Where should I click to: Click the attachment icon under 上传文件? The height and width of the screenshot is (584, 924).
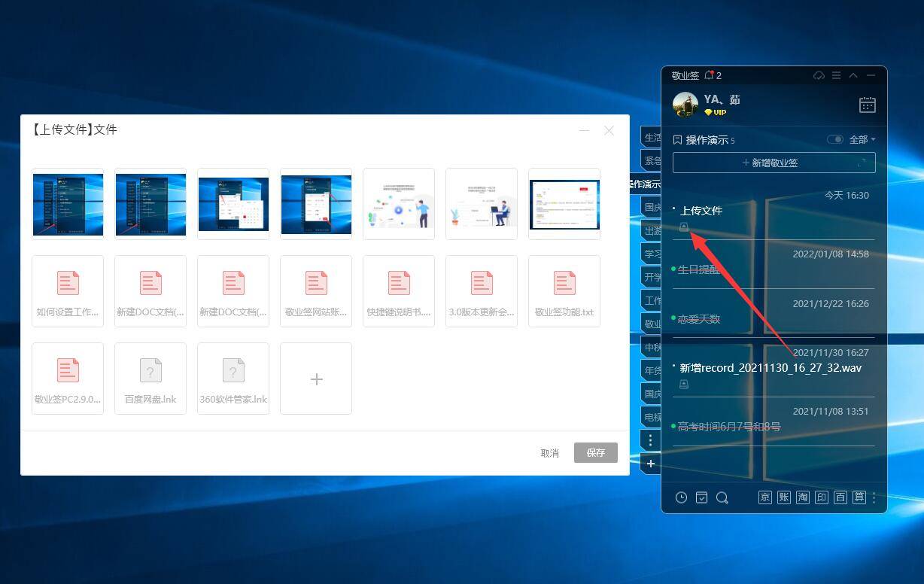(684, 227)
